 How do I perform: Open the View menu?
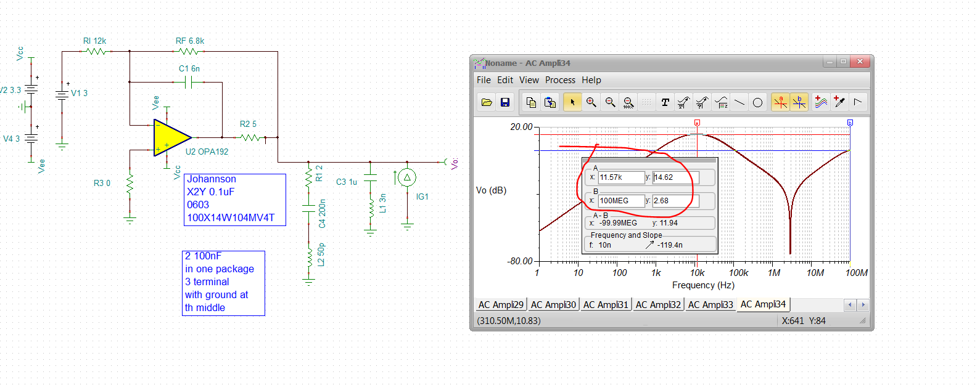pos(529,80)
